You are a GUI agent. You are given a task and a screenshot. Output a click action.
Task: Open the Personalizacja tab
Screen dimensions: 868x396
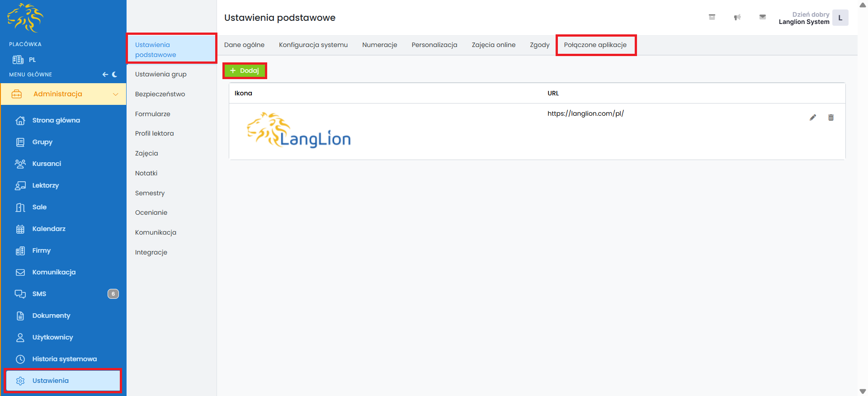coord(434,45)
